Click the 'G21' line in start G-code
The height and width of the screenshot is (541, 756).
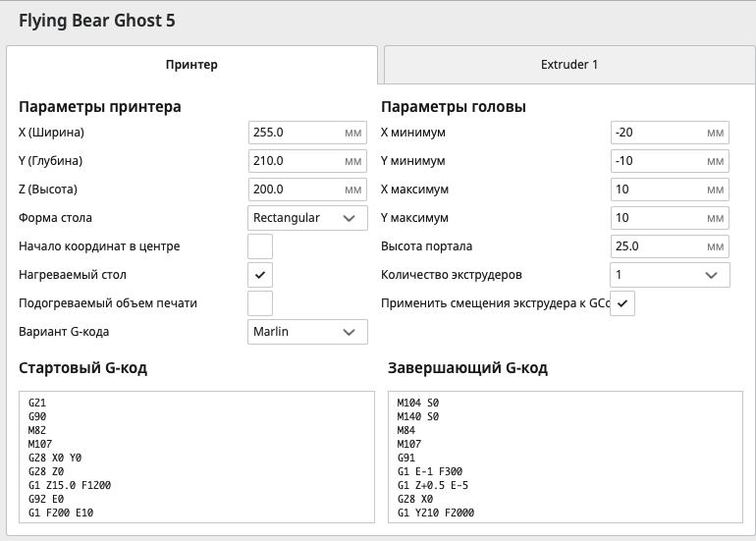[37, 403]
